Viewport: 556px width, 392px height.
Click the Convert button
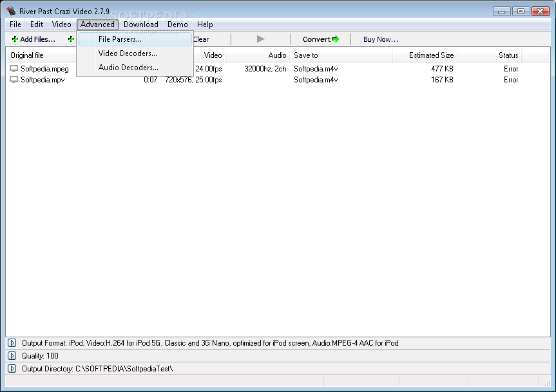pos(321,39)
